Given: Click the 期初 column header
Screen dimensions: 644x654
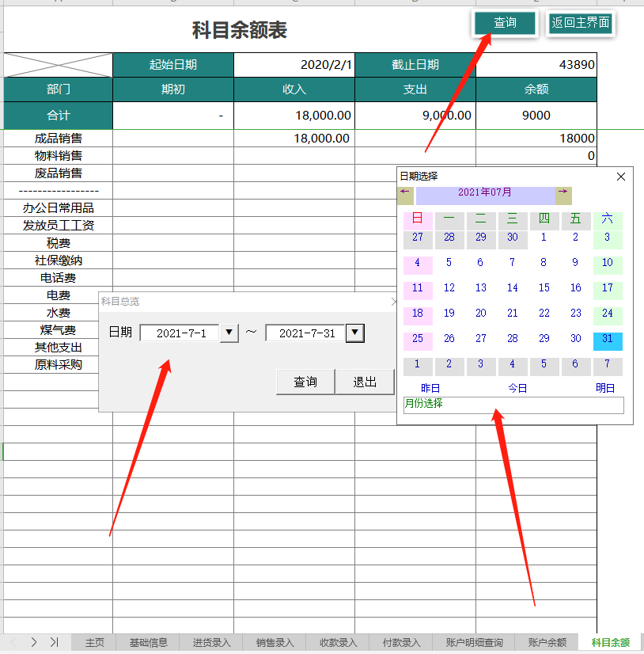Looking at the screenshot, I should 173,89.
